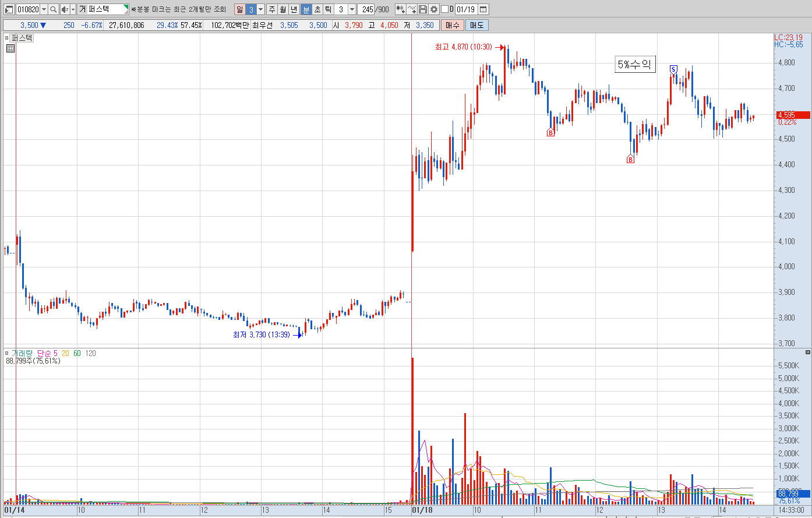The height and width of the screenshot is (518, 812).
Task: Open the calendar date picker icon
Action: pyautogui.click(x=483, y=9)
